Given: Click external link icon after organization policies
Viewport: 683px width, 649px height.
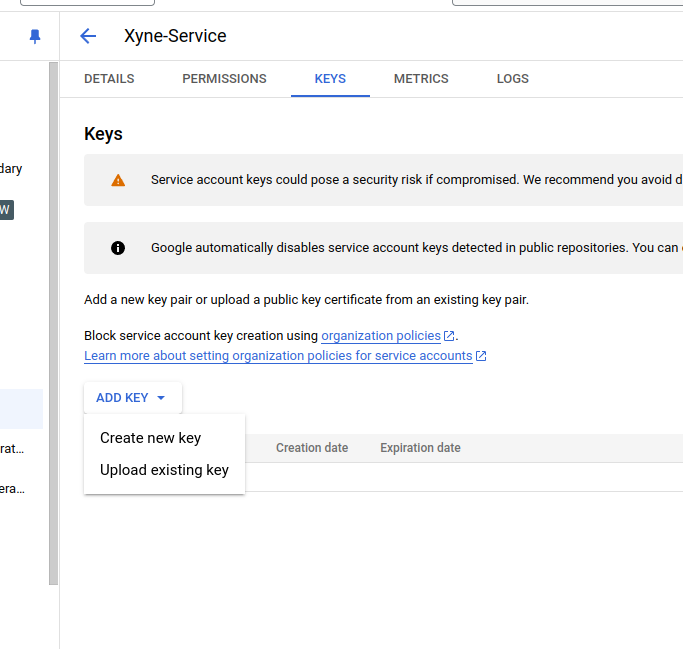Looking at the screenshot, I should point(449,336).
